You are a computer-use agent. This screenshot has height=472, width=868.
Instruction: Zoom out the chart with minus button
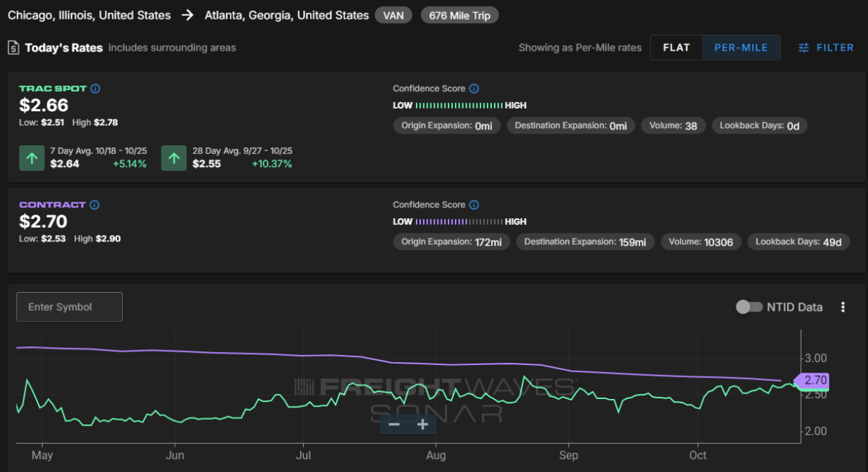pos(394,424)
